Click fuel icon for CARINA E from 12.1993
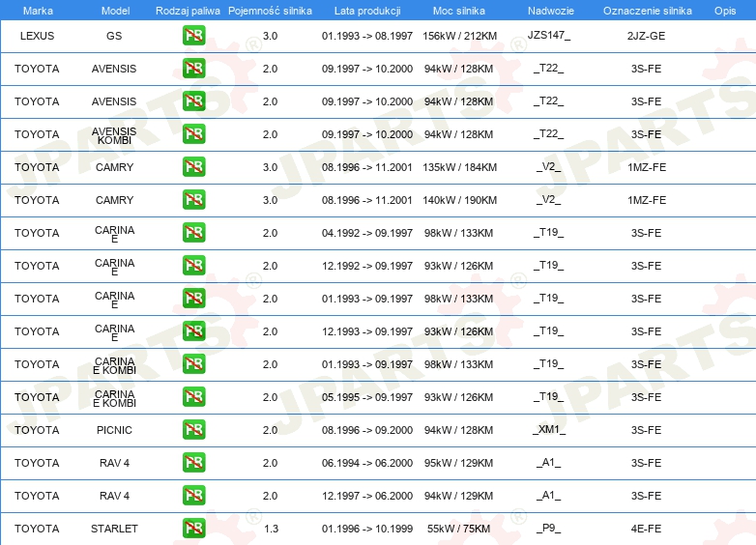Image resolution: width=756 pixels, height=545 pixels. 193,331
